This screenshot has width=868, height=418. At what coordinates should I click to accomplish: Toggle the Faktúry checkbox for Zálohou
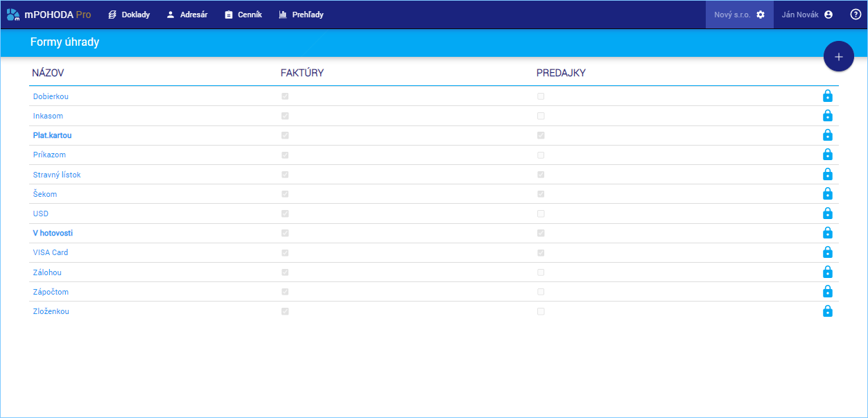285,272
